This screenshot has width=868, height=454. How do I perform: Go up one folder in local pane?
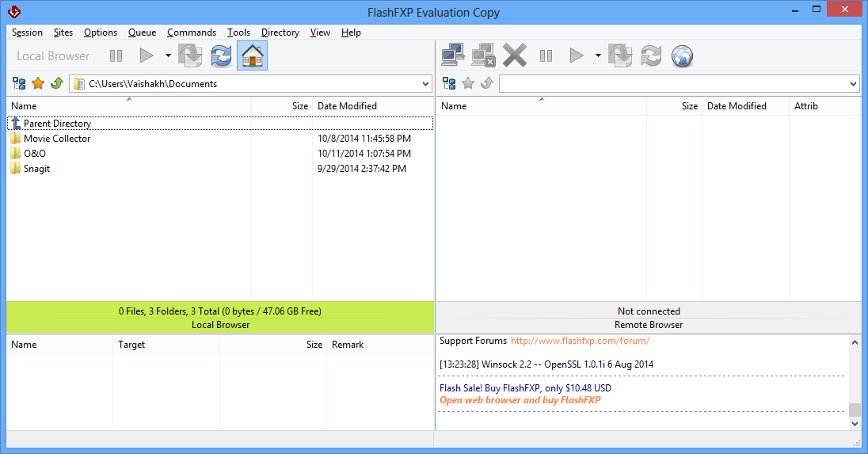point(57,84)
